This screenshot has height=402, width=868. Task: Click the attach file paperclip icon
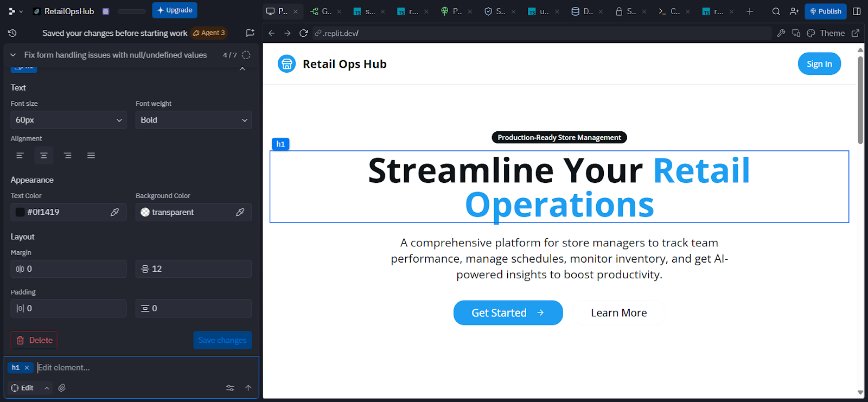click(62, 388)
